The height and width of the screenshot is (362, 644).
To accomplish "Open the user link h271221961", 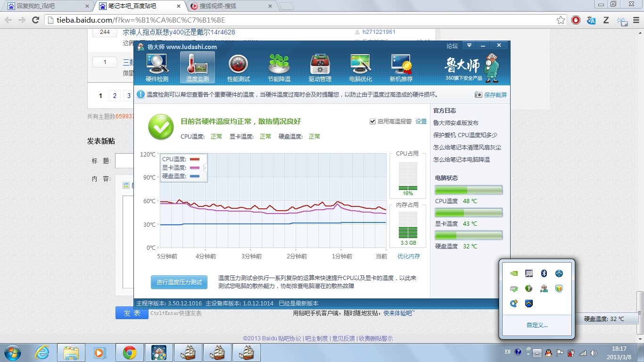I will (379, 32).
